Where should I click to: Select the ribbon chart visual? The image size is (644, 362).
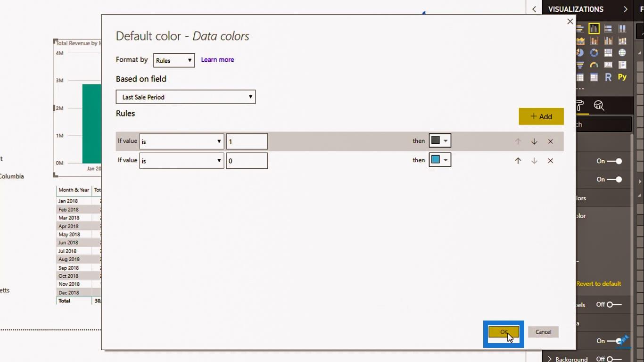pyautogui.click(x=622, y=41)
